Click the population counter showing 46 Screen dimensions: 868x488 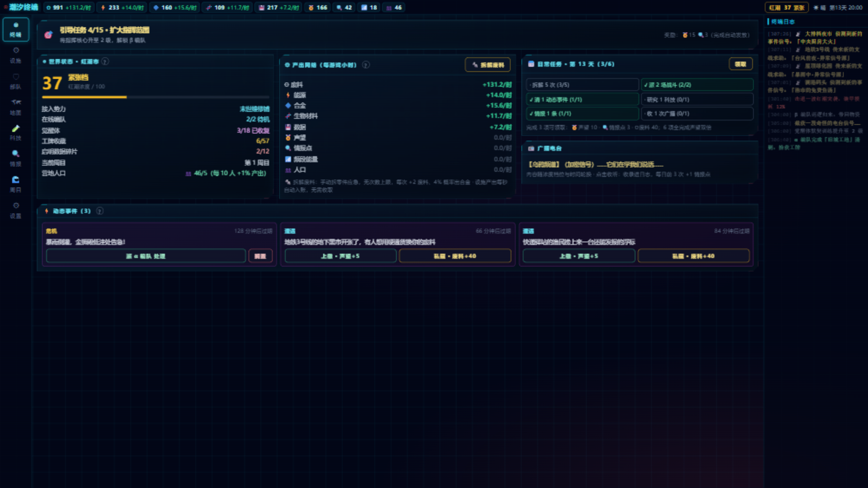394,8
